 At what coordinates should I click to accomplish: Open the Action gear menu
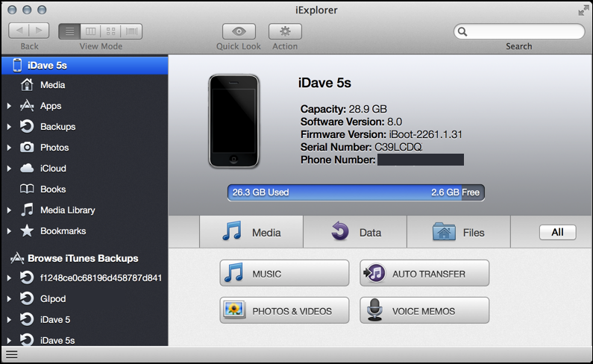coord(285,31)
